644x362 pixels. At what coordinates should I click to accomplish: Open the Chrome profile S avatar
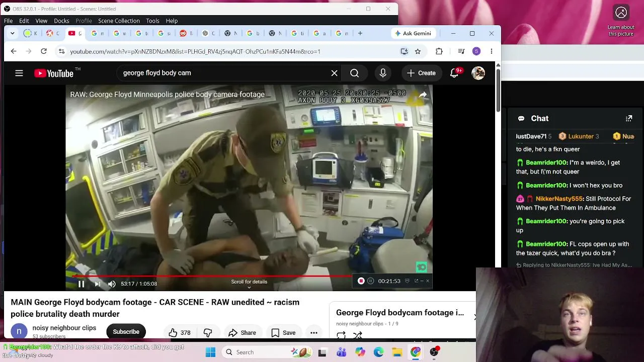click(476, 51)
